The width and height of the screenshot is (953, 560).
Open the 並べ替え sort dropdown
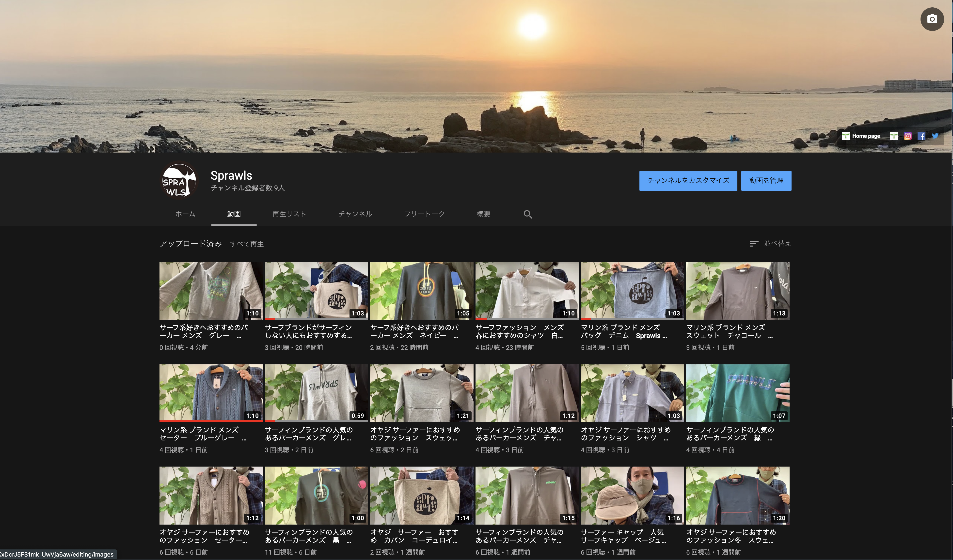pos(770,244)
